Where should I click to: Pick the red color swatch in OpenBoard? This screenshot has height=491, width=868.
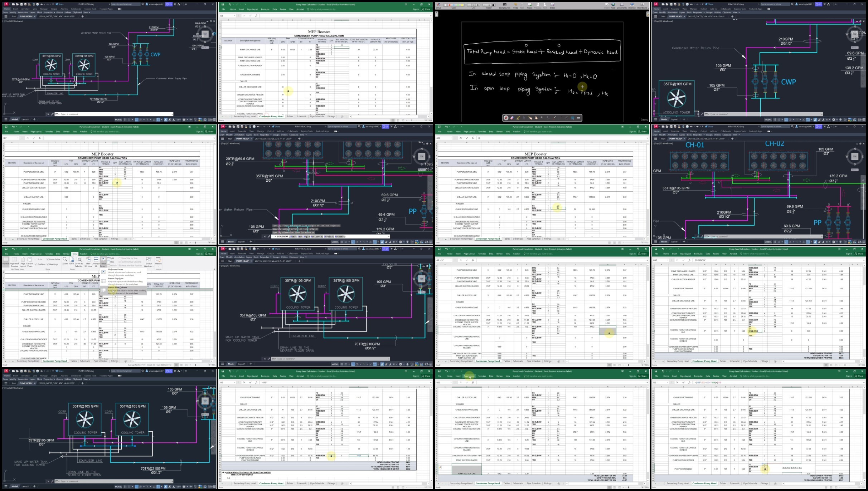pos(450,5)
